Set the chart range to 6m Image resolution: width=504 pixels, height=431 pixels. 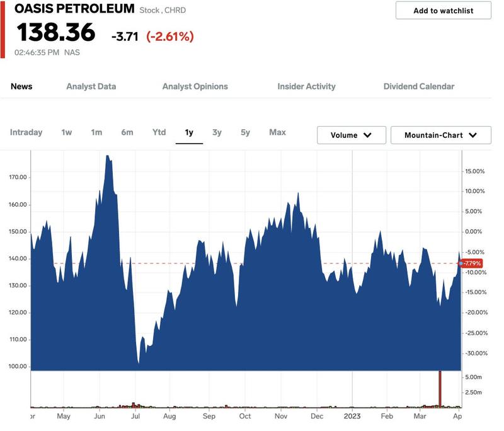click(x=127, y=132)
